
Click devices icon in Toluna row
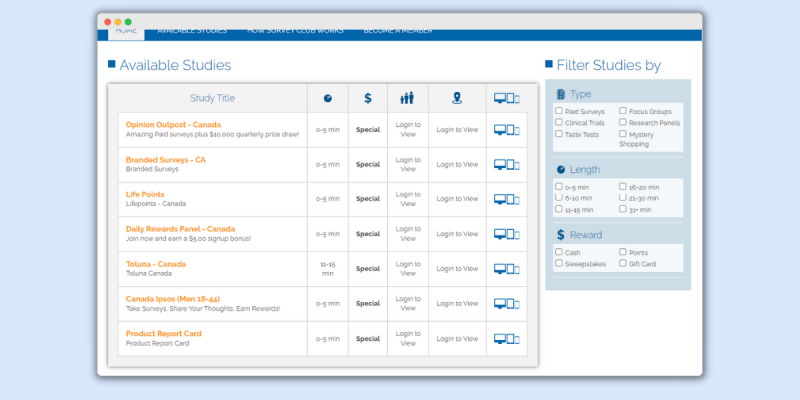tap(507, 268)
